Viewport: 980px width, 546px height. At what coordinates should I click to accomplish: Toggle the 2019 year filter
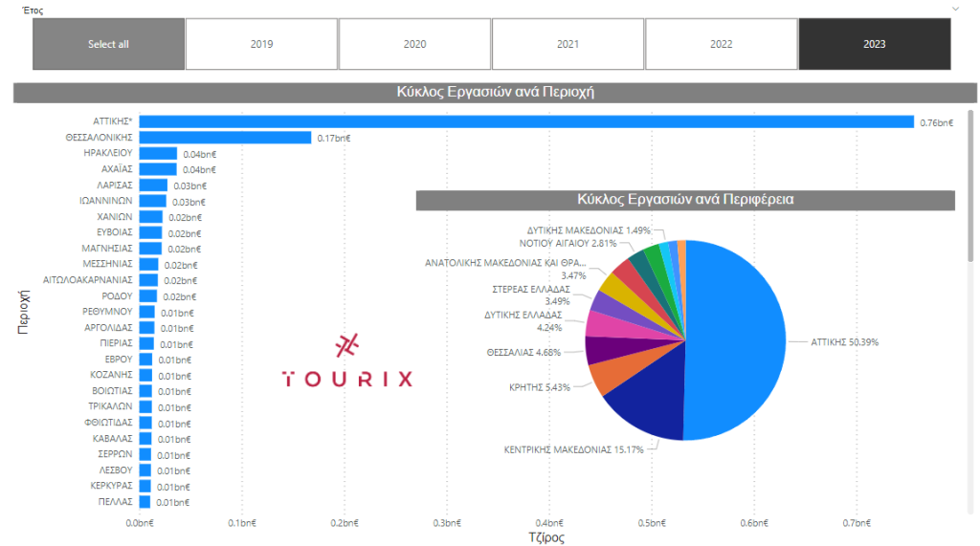point(261,44)
